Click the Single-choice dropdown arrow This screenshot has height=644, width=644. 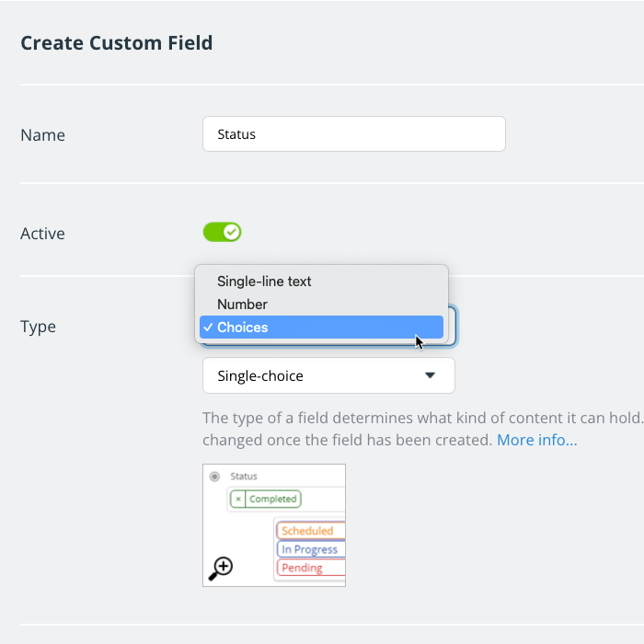(430, 375)
